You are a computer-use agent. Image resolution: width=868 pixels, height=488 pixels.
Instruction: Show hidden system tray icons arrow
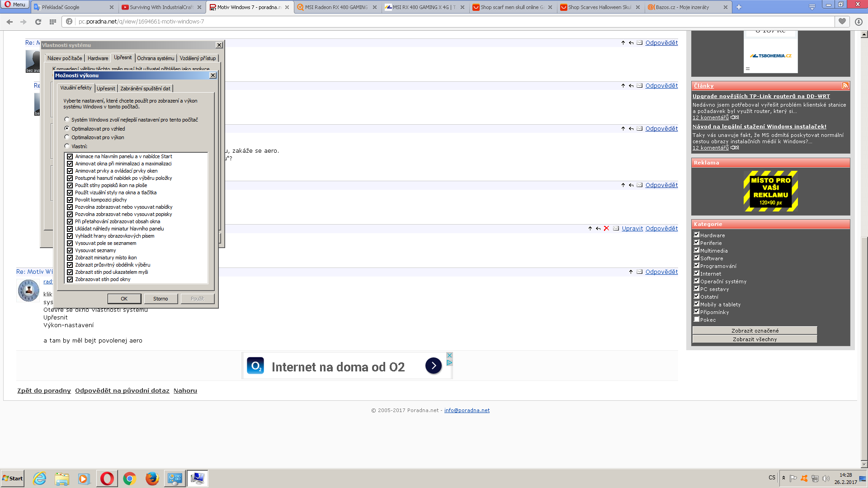(x=783, y=478)
